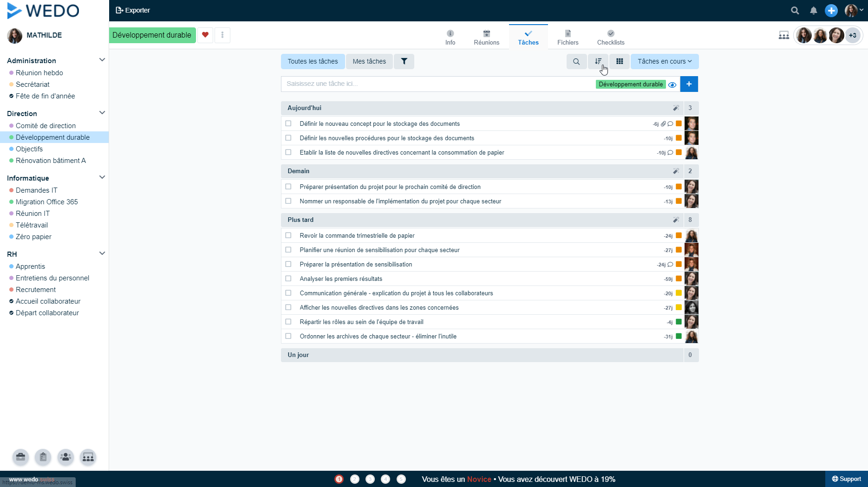Click the blue plus button in top bar
The image size is (868, 487).
(x=831, y=10)
